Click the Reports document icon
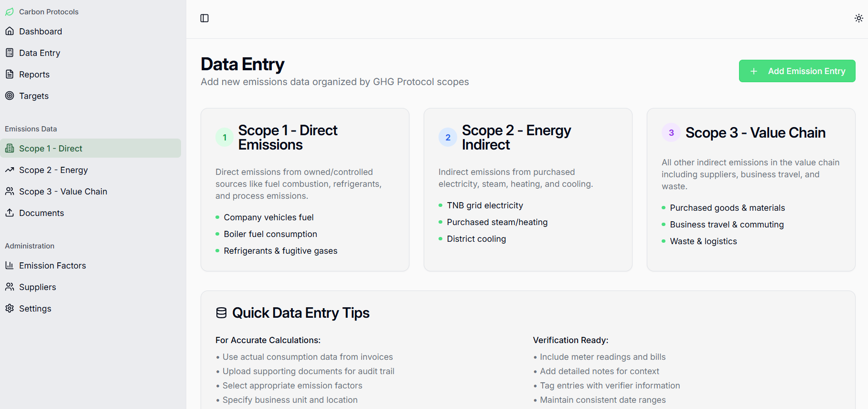The width and height of the screenshot is (868, 409). click(x=10, y=75)
